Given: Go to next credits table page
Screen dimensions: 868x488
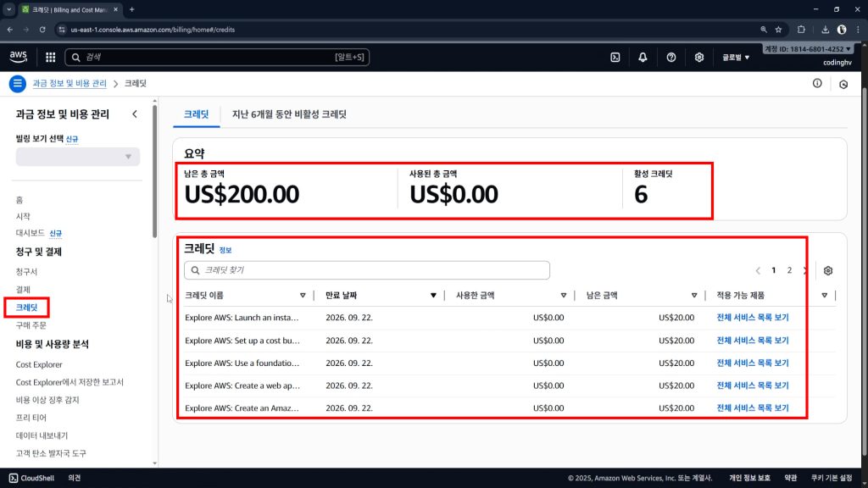Looking at the screenshot, I should click(x=805, y=270).
